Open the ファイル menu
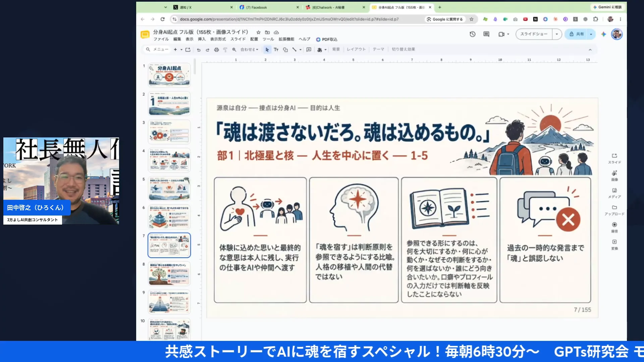 click(x=161, y=39)
